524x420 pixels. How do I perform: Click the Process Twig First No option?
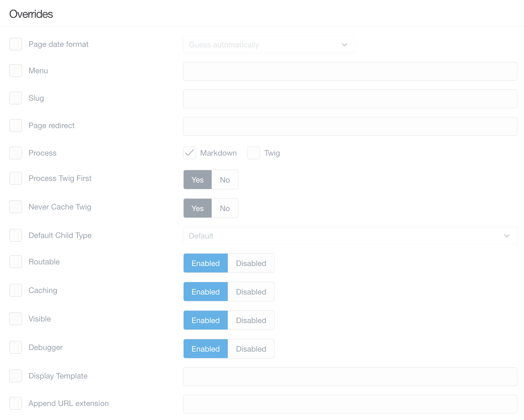click(x=224, y=180)
